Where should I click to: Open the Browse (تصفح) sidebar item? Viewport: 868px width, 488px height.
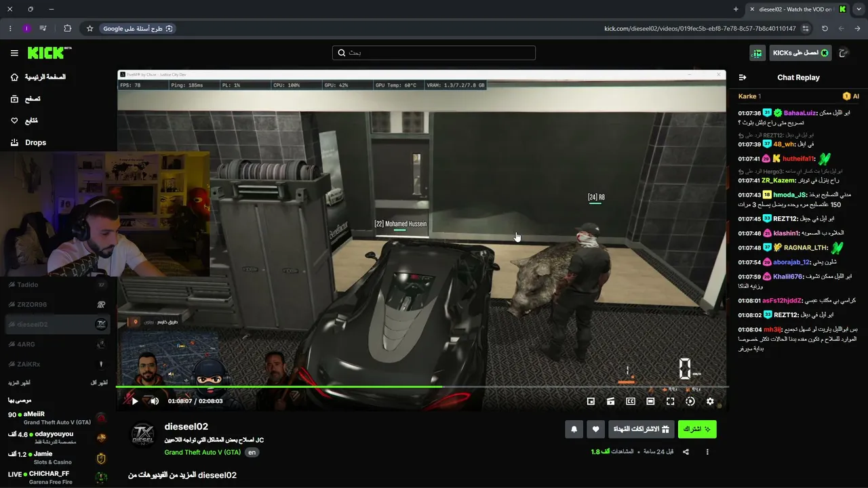25,99
